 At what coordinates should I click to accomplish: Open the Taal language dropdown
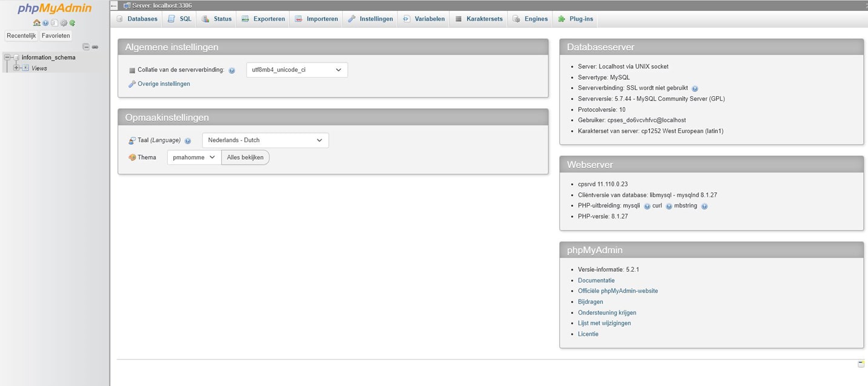point(265,140)
